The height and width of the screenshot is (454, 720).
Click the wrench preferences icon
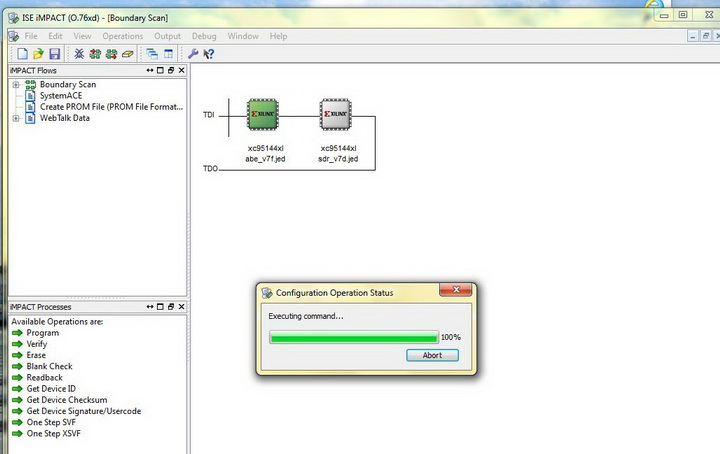192,53
